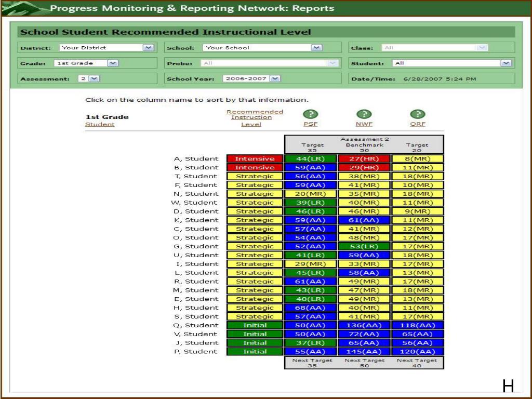Sort by Recommended Instruction Level link

pyautogui.click(x=255, y=118)
